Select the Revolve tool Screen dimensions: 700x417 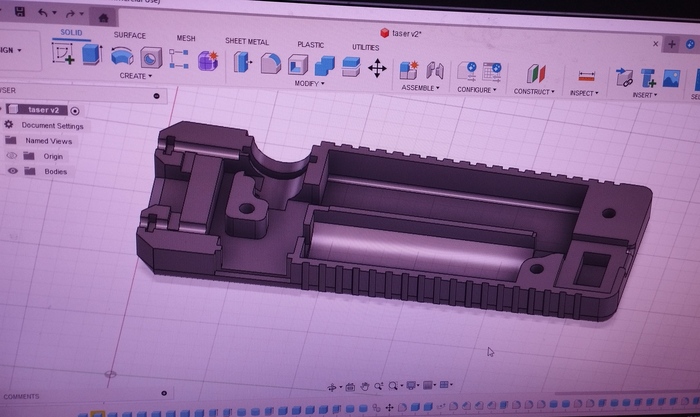point(123,56)
